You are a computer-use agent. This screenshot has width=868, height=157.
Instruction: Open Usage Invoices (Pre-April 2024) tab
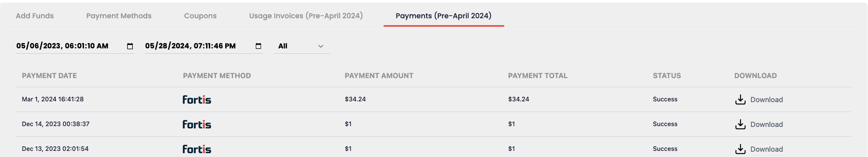tap(306, 16)
